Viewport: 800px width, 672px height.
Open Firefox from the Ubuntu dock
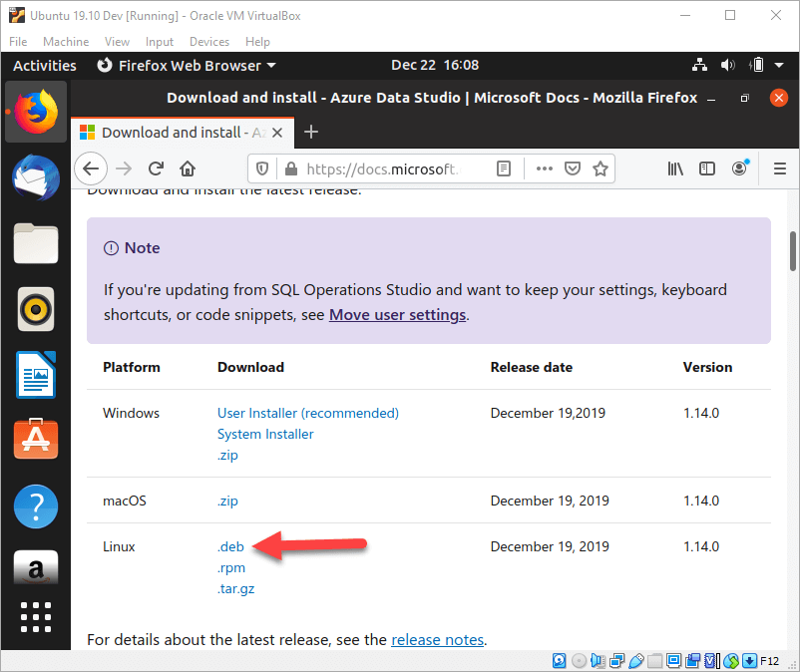(36, 112)
